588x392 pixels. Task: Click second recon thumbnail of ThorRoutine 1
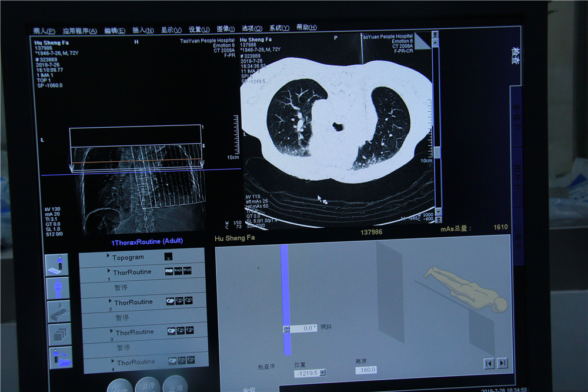point(178,271)
